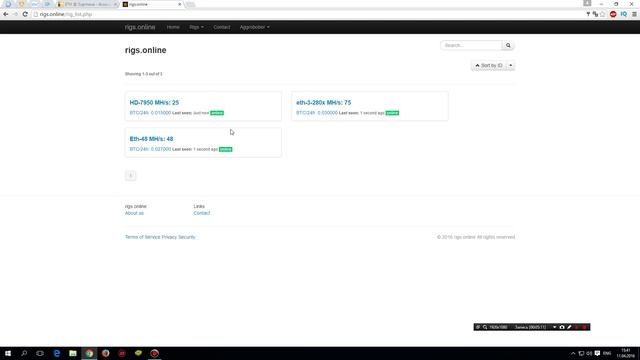Click the taskbar clock and date

pos(625,353)
